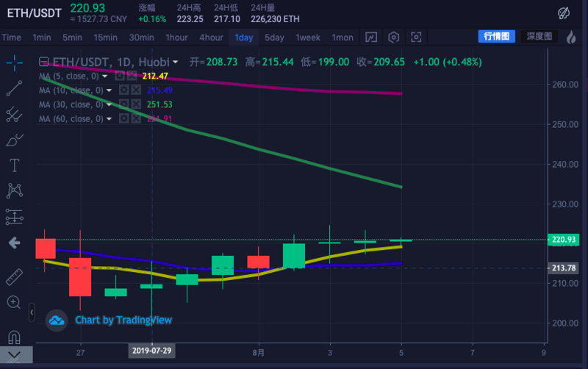Click the flame icon at top right
The width and height of the screenshot is (588, 369).
tap(571, 37)
